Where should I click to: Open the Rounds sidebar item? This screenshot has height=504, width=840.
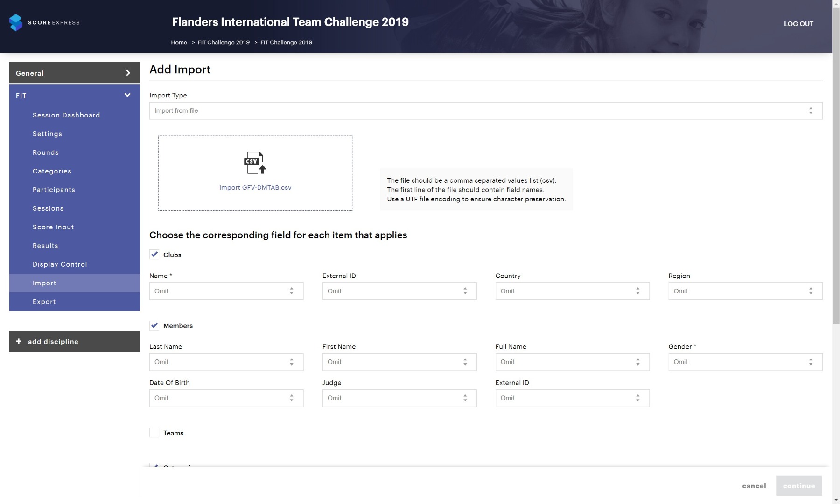point(75,152)
